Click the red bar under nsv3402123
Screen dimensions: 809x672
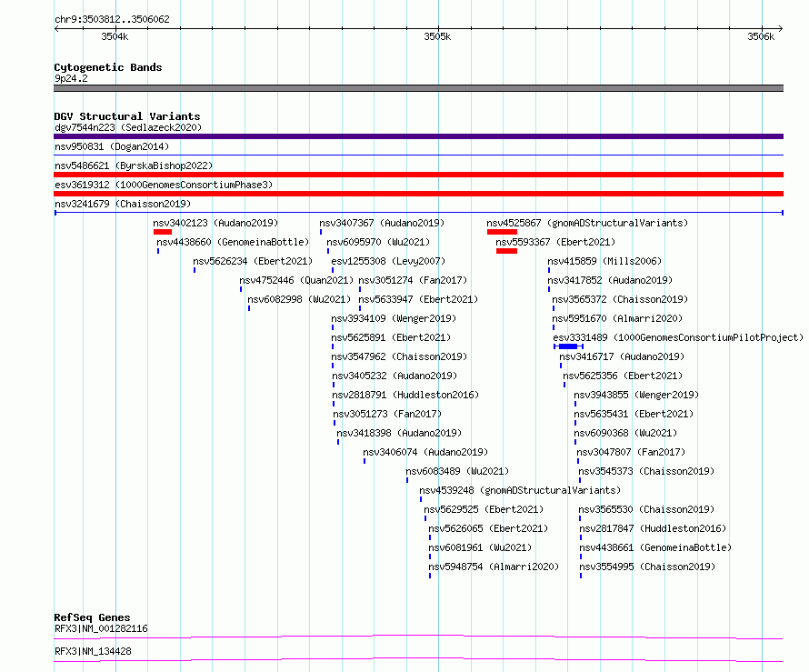[x=163, y=232]
